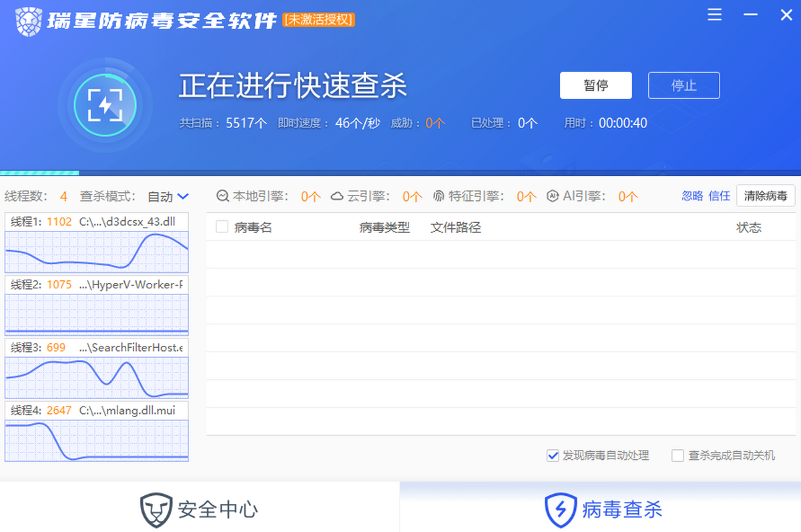Click the 未激活授权 license badge
The width and height of the screenshot is (801, 532).
tap(318, 19)
